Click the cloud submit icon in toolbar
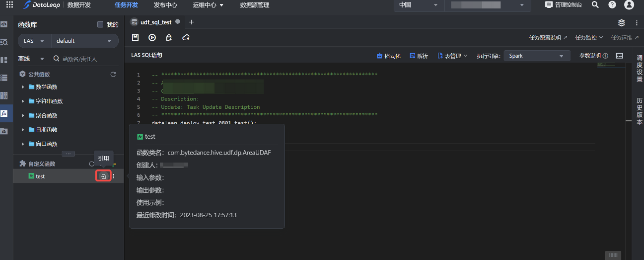This screenshot has height=260, width=644. (186, 37)
